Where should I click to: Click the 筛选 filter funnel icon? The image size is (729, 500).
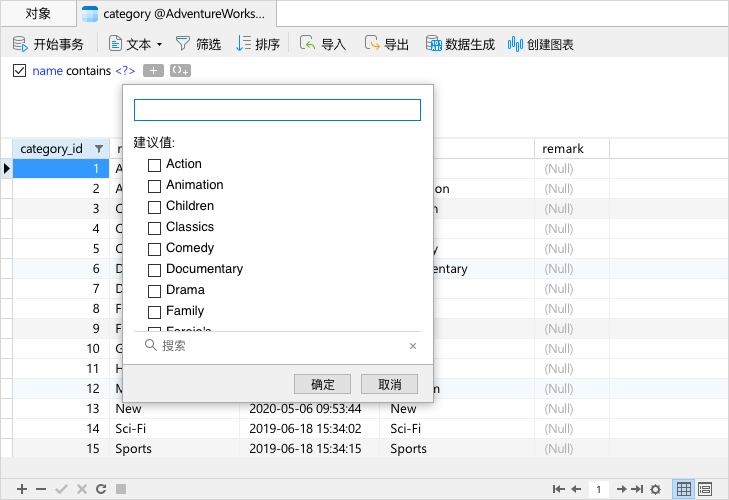point(183,44)
